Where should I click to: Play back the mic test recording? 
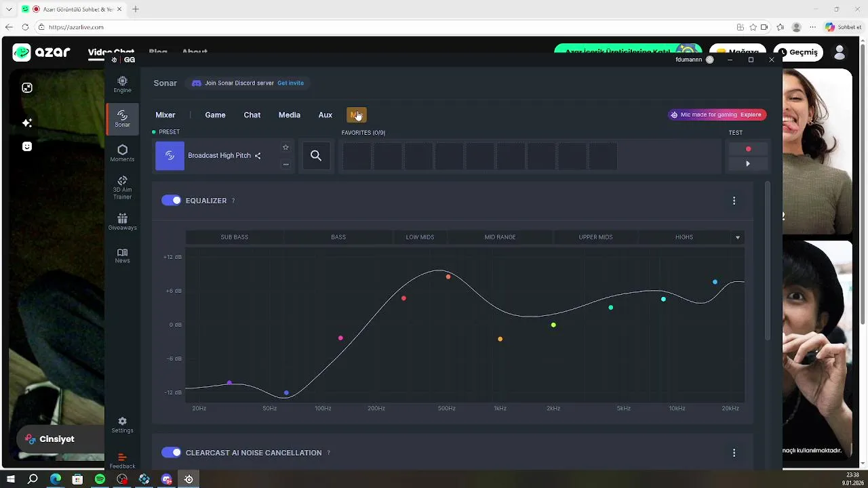pos(748,163)
